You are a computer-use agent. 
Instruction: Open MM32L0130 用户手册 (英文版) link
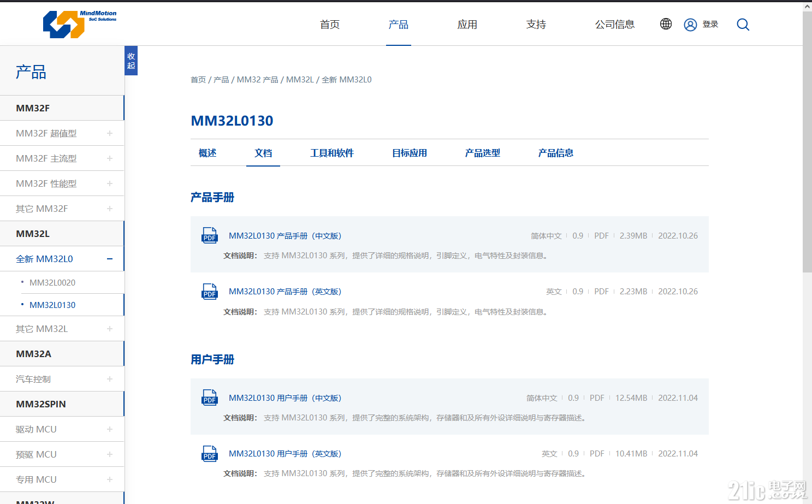(285, 454)
